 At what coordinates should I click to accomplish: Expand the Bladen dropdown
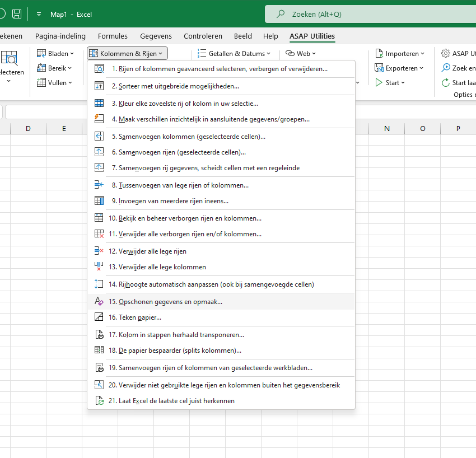click(x=55, y=54)
